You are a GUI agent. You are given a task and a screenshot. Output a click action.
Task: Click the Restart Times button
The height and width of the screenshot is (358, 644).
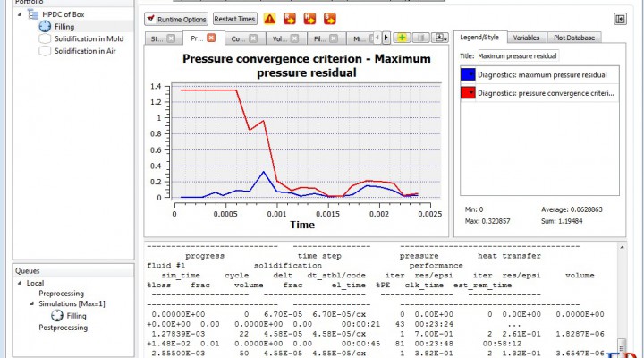[x=234, y=19]
